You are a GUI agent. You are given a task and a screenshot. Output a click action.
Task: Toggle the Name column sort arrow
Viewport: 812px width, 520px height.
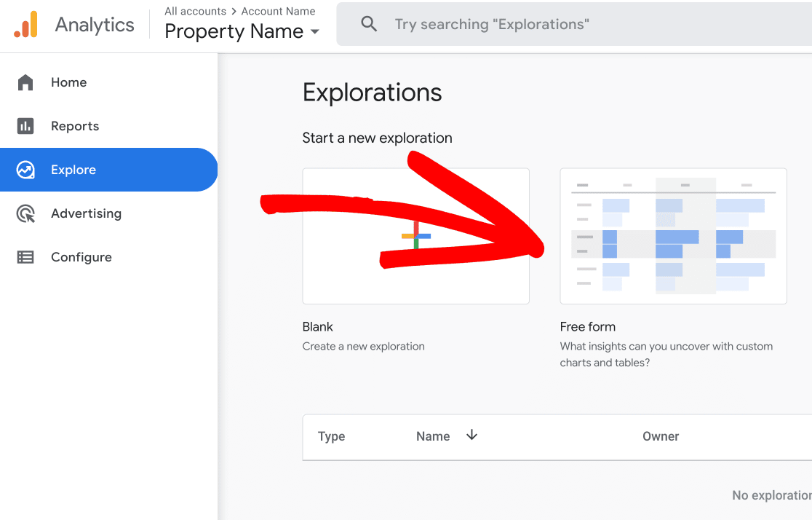pos(471,436)
